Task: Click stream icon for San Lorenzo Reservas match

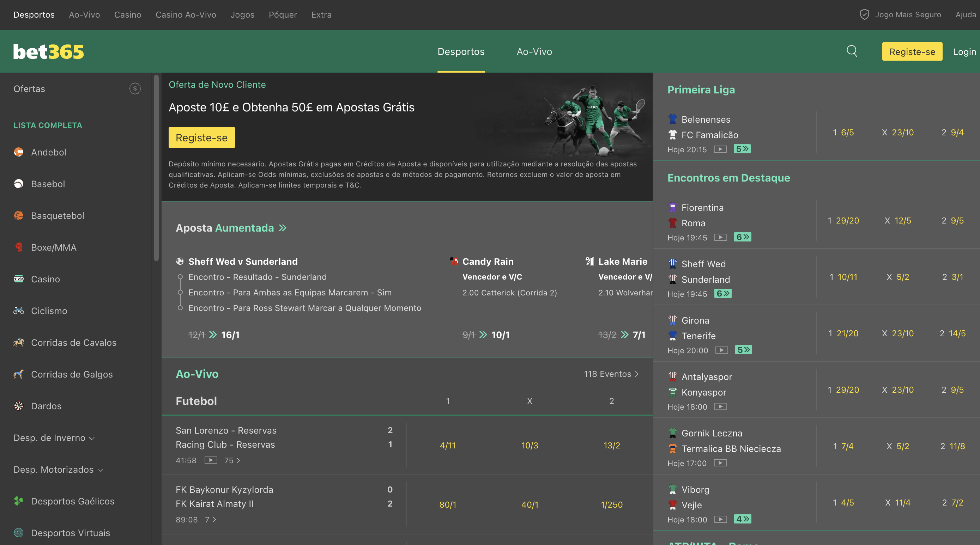Action: (x=211, y=460)
